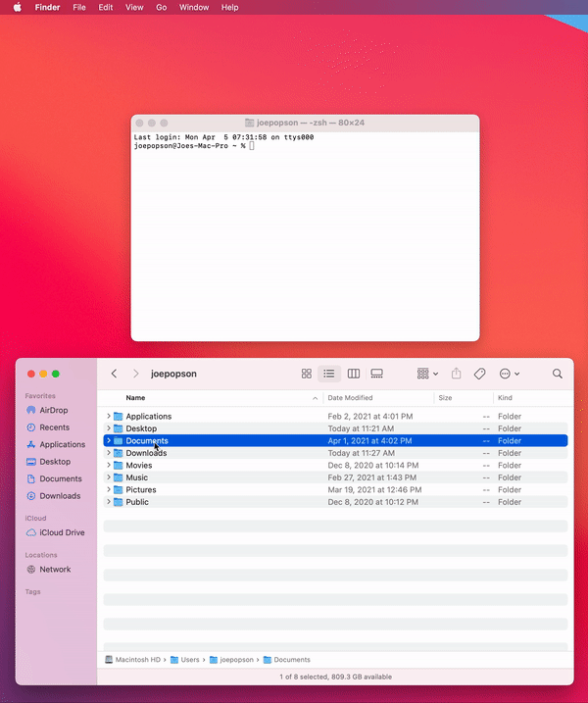The height and width of the screenshot is (703, 588).
Task: Select the Public folder in list
Action: pos(335,502)
